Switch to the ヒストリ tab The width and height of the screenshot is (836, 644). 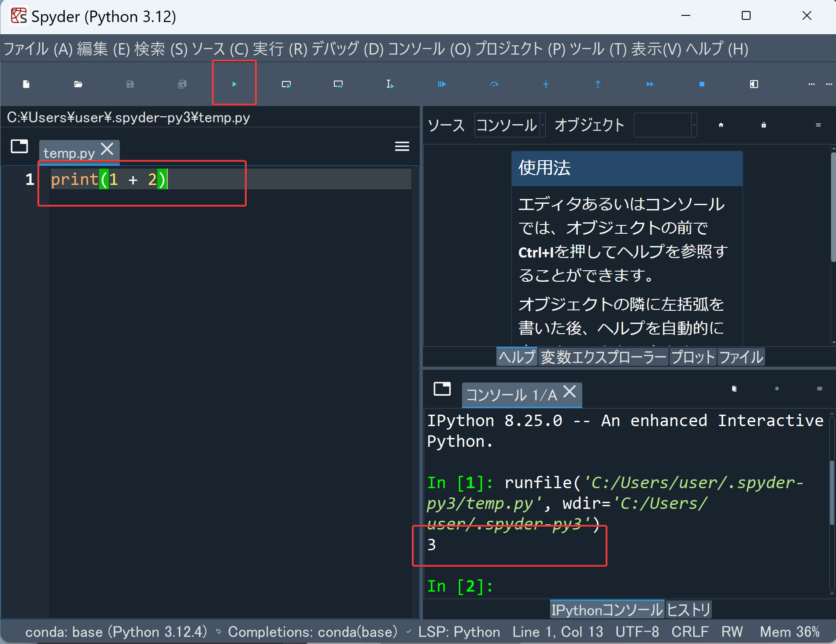[688, 610]
